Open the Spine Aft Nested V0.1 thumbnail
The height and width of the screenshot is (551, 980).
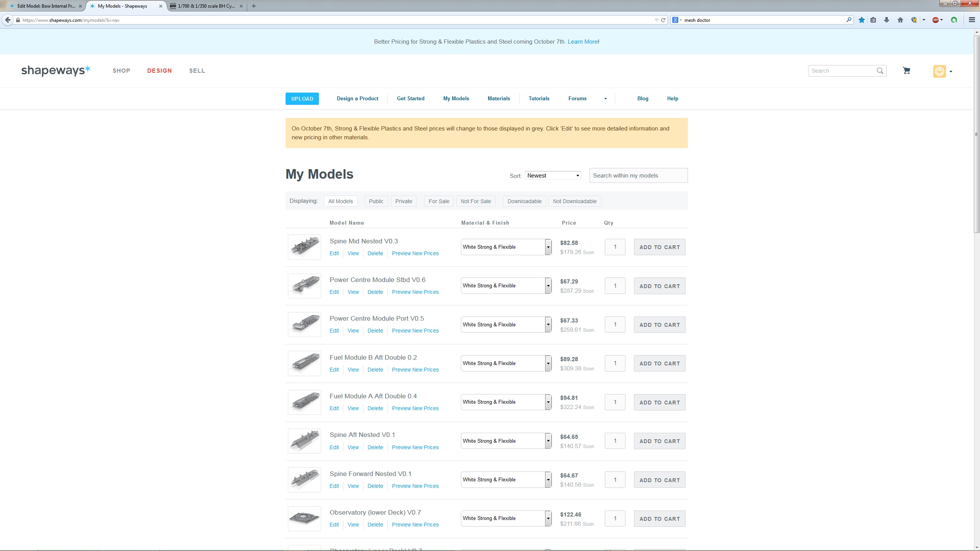[x=304, y=441]
